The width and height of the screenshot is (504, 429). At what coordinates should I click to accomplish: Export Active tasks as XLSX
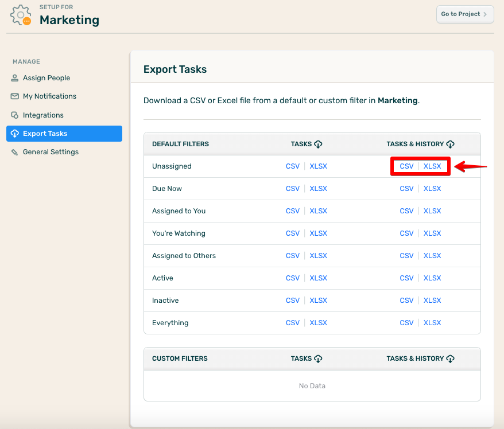point(318,278)
